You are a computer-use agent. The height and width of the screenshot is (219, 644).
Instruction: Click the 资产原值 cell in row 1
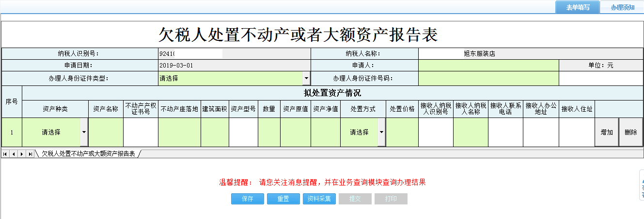point(296,132)
